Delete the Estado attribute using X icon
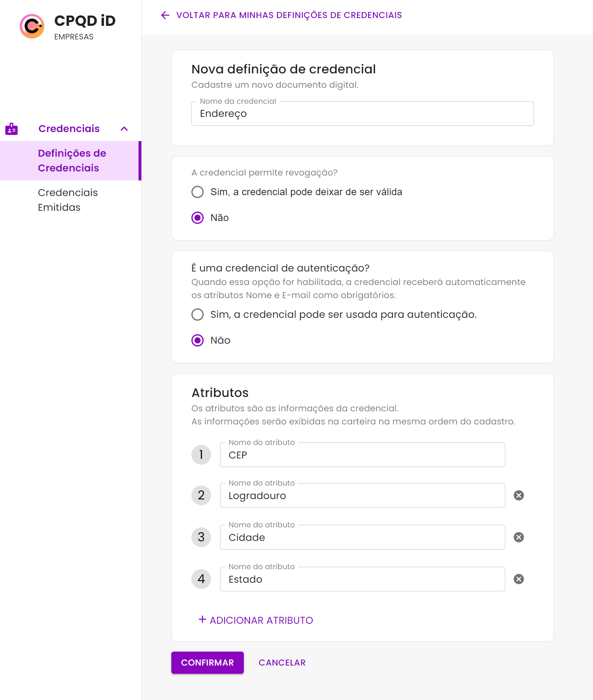593x700 pixels. point(518,579)
